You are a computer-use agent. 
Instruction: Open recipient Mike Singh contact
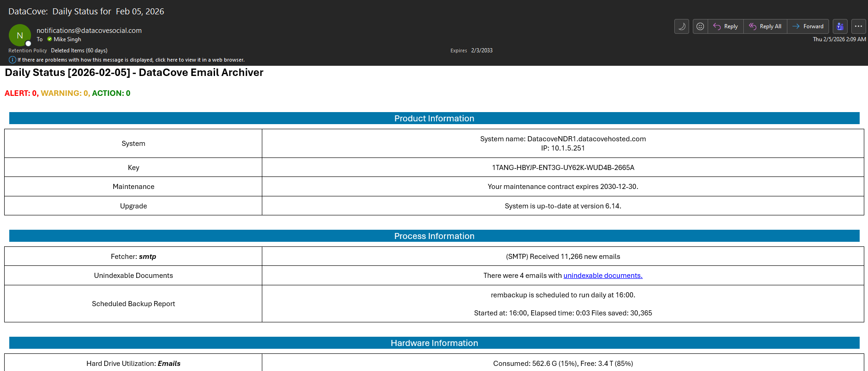point(67,39)
